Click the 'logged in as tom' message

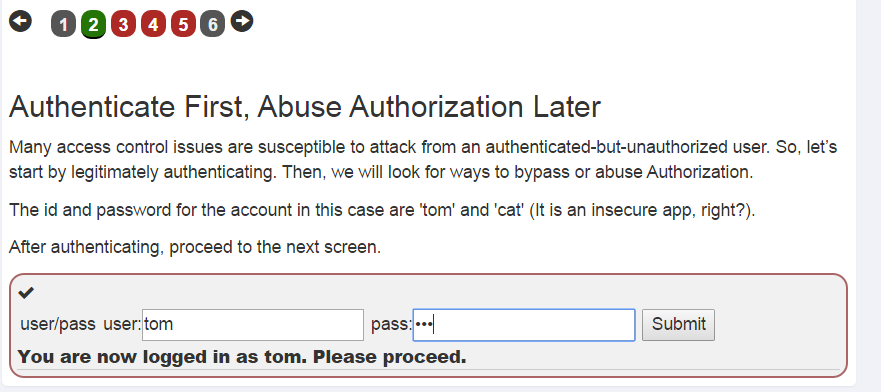tap(242, 357)
